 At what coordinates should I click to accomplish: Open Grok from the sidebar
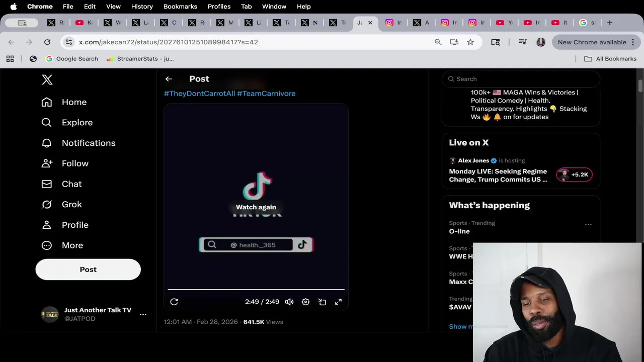point(61,205)
